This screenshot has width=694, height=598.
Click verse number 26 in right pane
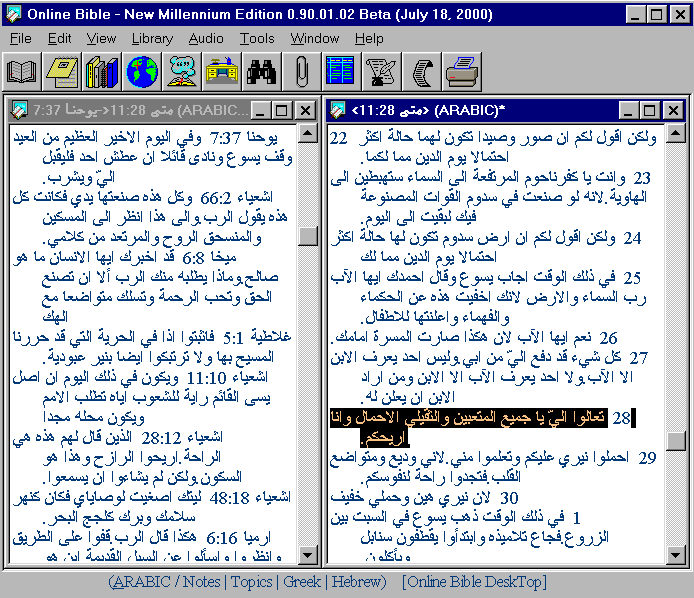[x=608, y=338]
